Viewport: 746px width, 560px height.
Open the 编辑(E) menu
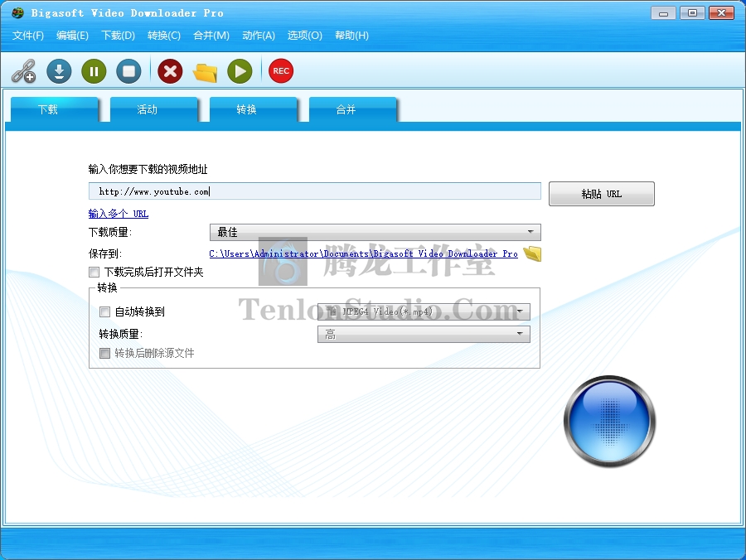pyautogui.click(x=72, y=36)
